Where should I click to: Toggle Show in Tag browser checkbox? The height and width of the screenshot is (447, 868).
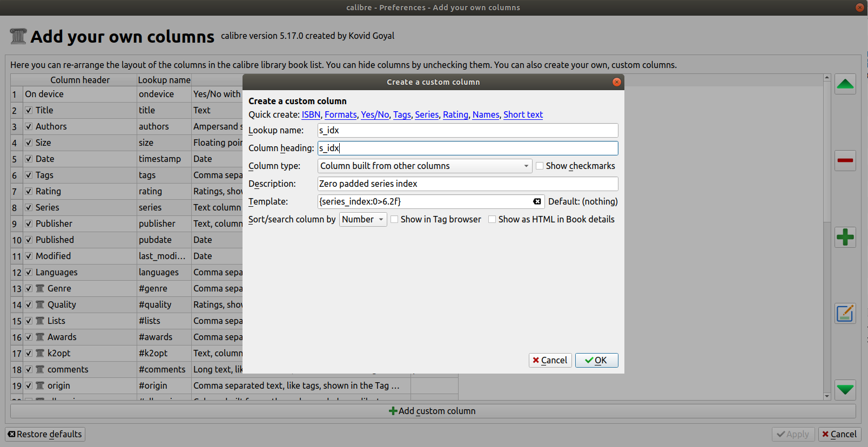point(394,219)
